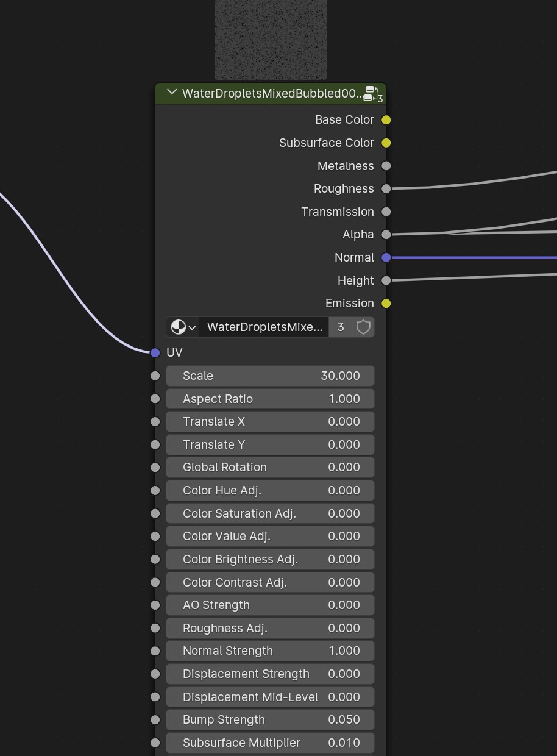557x756 pixels.
Task: Click the Normal Strength value field
Action: [270, 651]
